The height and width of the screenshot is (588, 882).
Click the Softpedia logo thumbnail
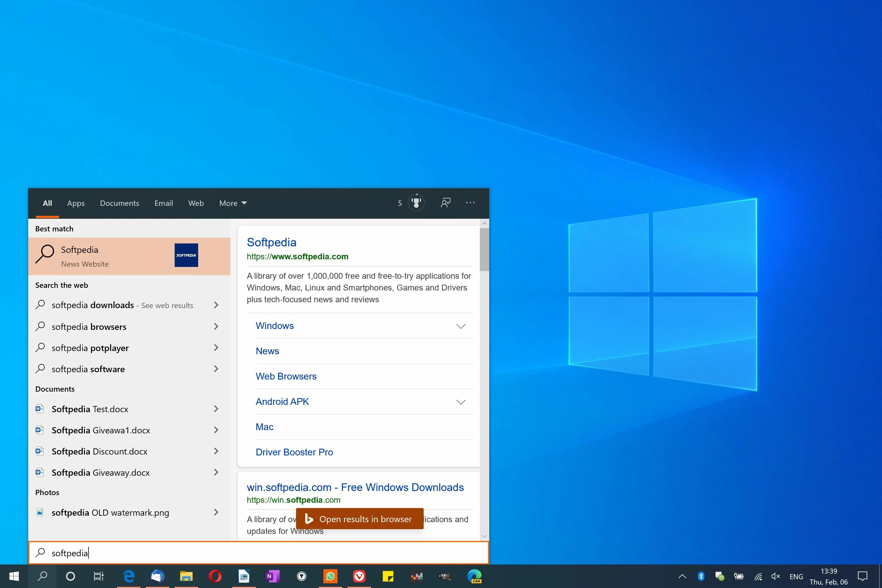186,255
